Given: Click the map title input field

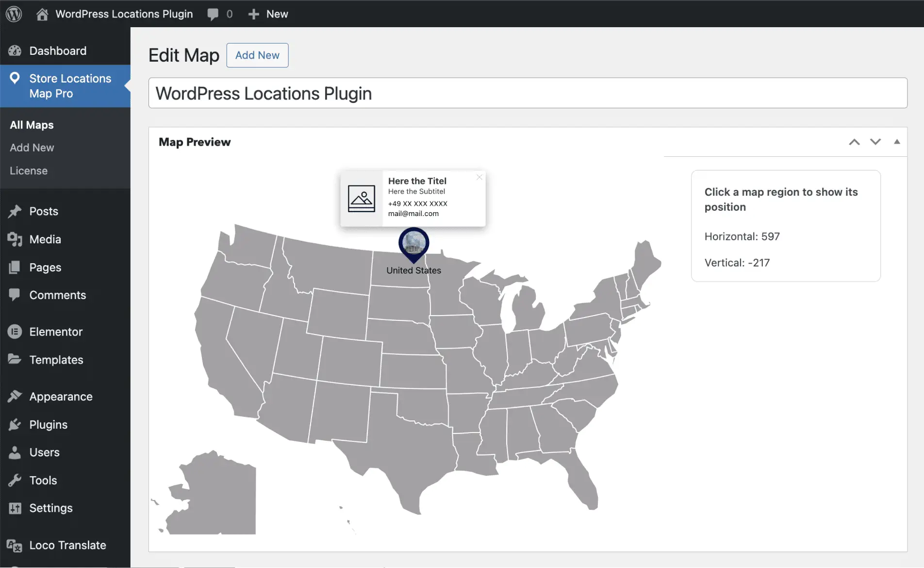Looking at the screenshot, I should pyautogui.click(x=528, y=93).
